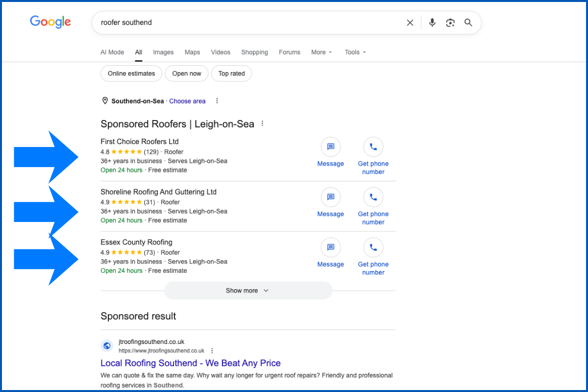The image size is (588, 392).
Task: Switch to the Images tab
Action: tap(163, 52)
